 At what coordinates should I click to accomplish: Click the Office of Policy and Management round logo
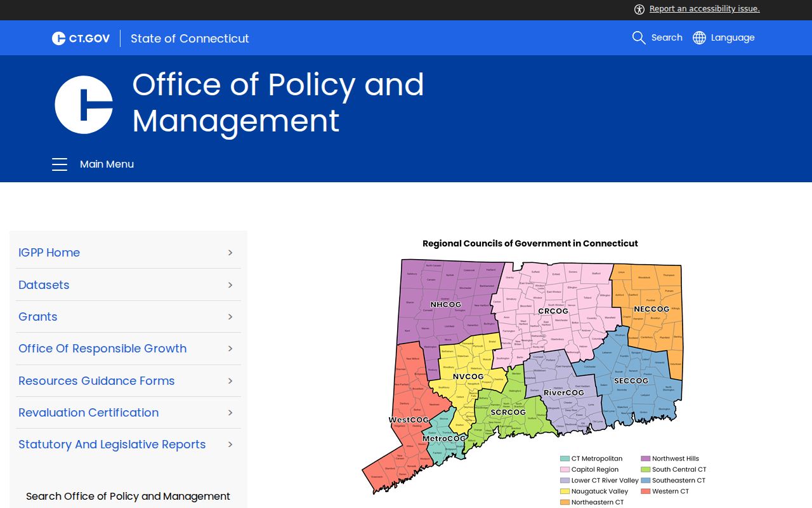point(84,105)
